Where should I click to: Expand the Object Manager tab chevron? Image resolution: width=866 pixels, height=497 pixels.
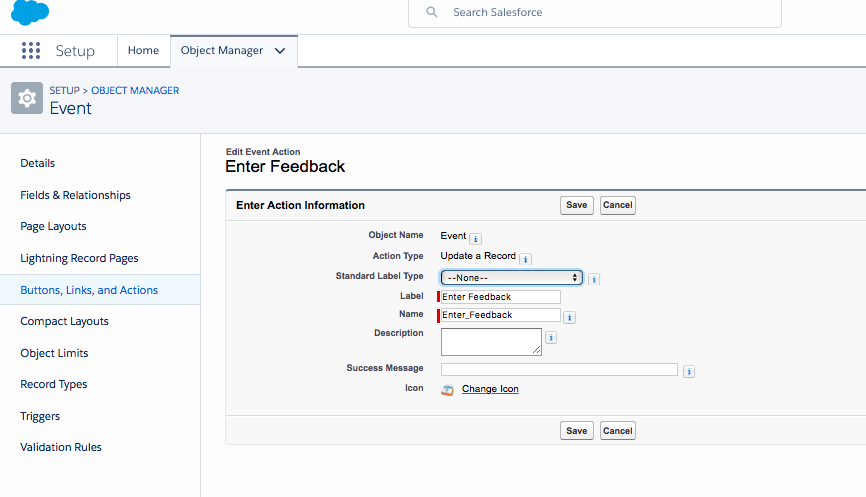click(280, 51)
